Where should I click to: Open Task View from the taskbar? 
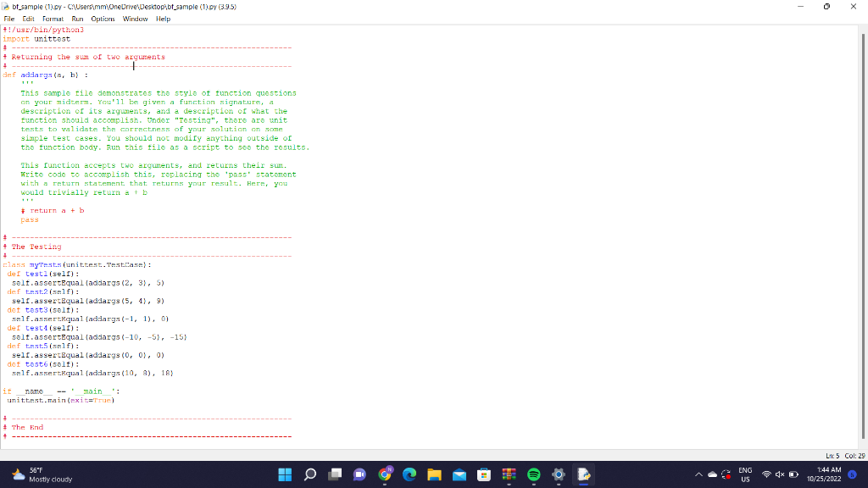pos(335,474)
